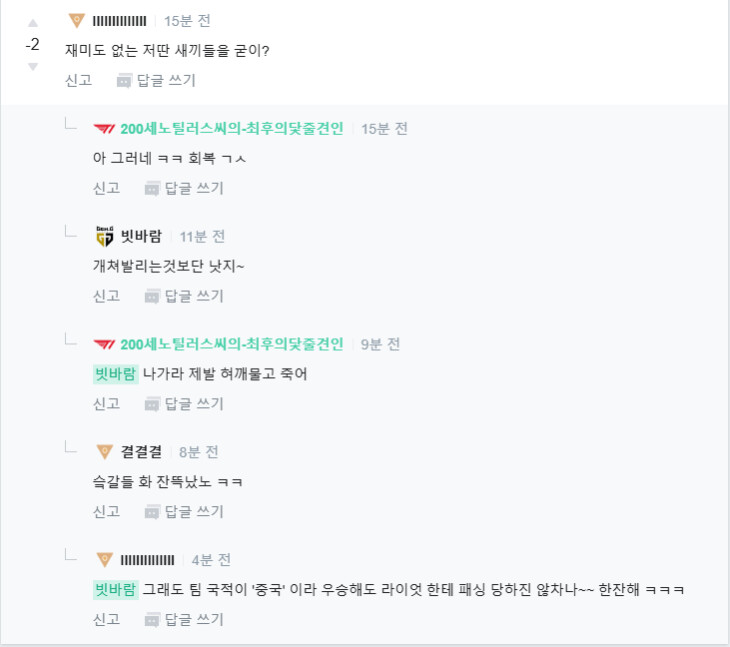Open the 200세노틸러스씨의-최후의닻줄견인 username on the 15분 전 reply

(x=232, y=129)
